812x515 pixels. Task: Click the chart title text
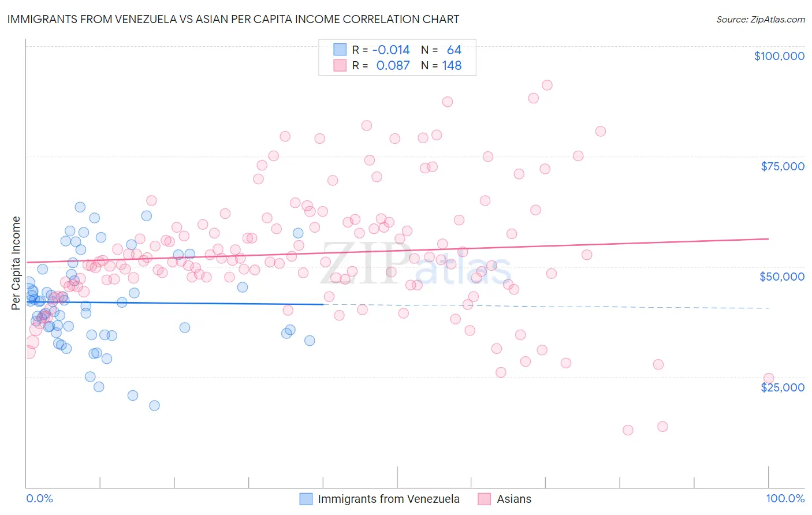[x=233, y=19]
